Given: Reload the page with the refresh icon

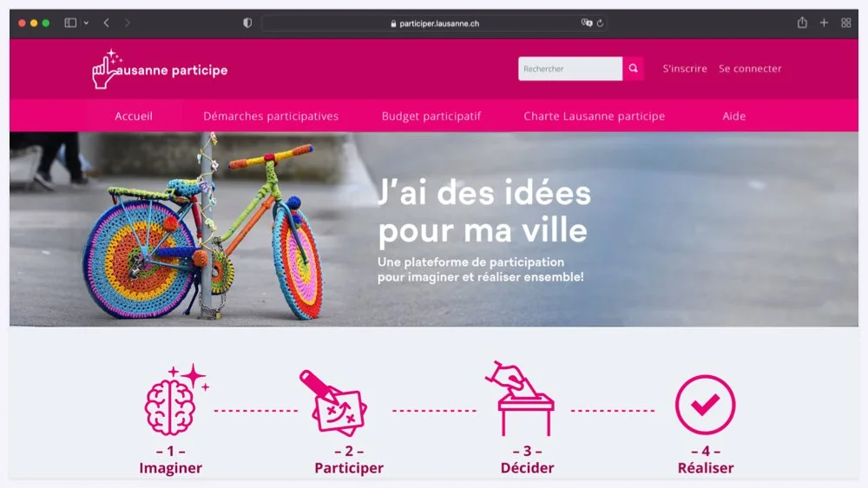Looking at the screenshot, I should point(600,23).
